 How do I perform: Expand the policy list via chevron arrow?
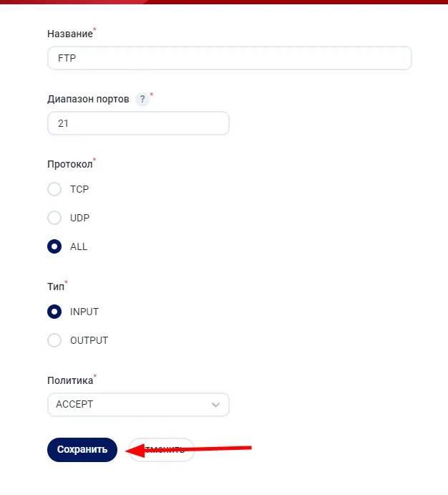click(216, 405)
